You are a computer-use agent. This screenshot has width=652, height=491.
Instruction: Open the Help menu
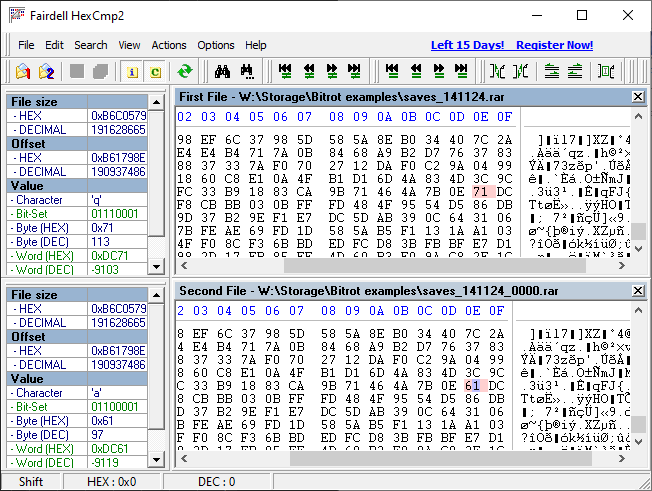(x=255, y=45)
